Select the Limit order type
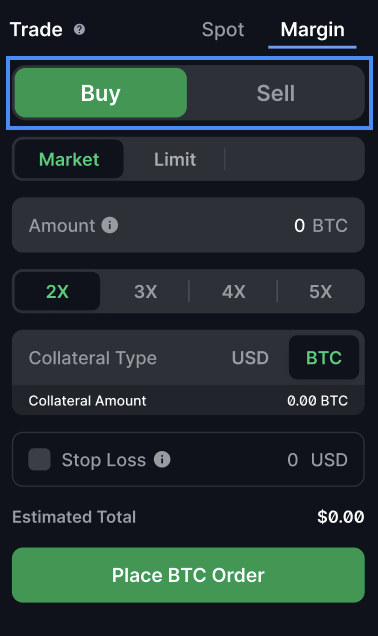 click(x=175, y=159)
